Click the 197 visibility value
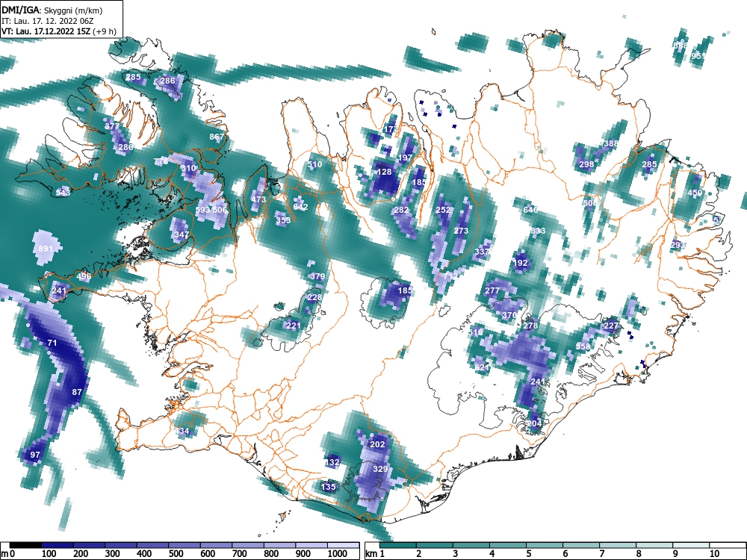 coord(405,158)
